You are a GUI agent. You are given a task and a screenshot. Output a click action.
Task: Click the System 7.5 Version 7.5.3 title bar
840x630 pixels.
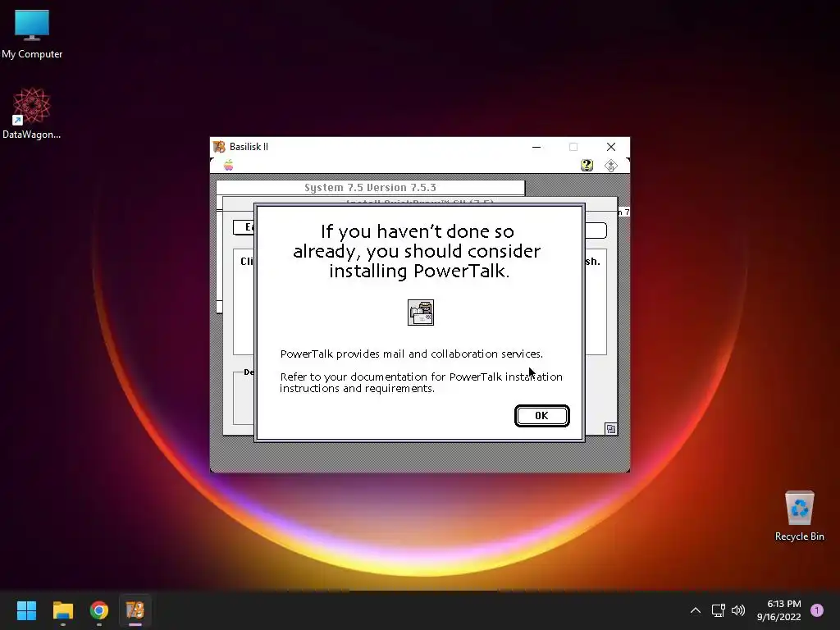(x=370, y=188)
